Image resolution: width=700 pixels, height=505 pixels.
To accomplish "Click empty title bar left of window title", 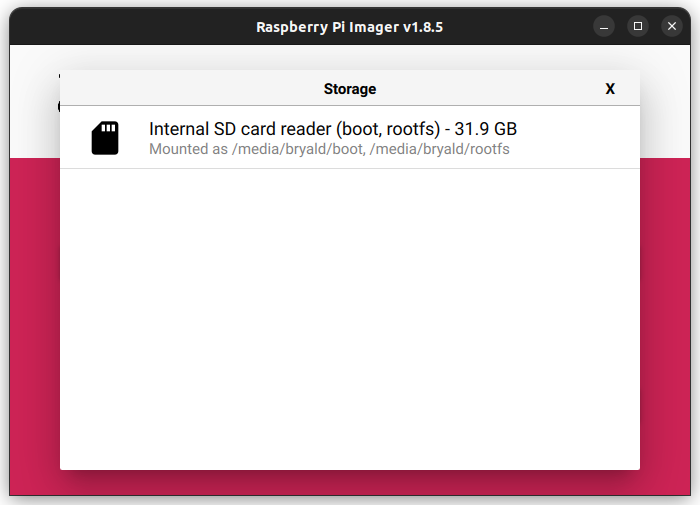I will (x=133, y=26).
